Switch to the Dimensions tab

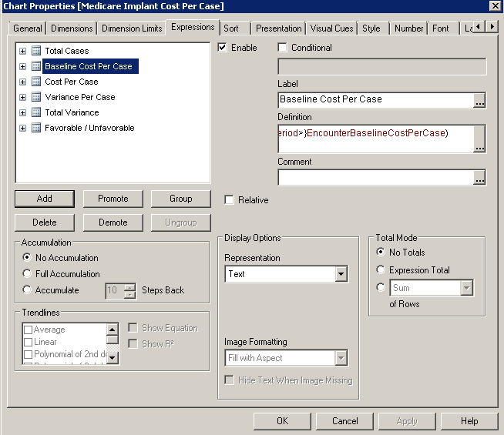pyautogui.click(x=72, y=28)
